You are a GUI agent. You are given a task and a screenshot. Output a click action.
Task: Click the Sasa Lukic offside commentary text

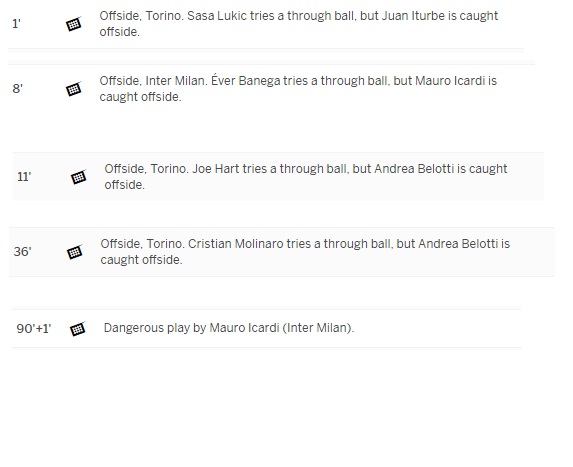click(299, 24)
